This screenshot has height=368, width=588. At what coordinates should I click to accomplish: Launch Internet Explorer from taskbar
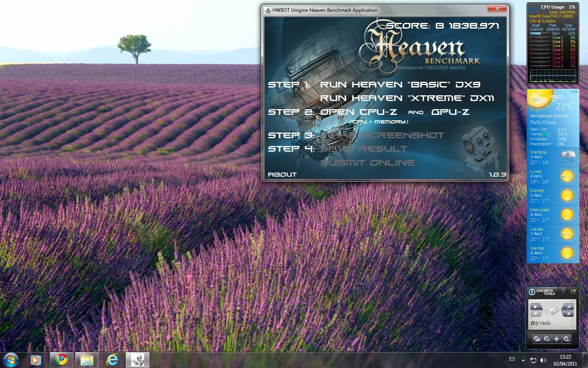click(x=112, y=360)
